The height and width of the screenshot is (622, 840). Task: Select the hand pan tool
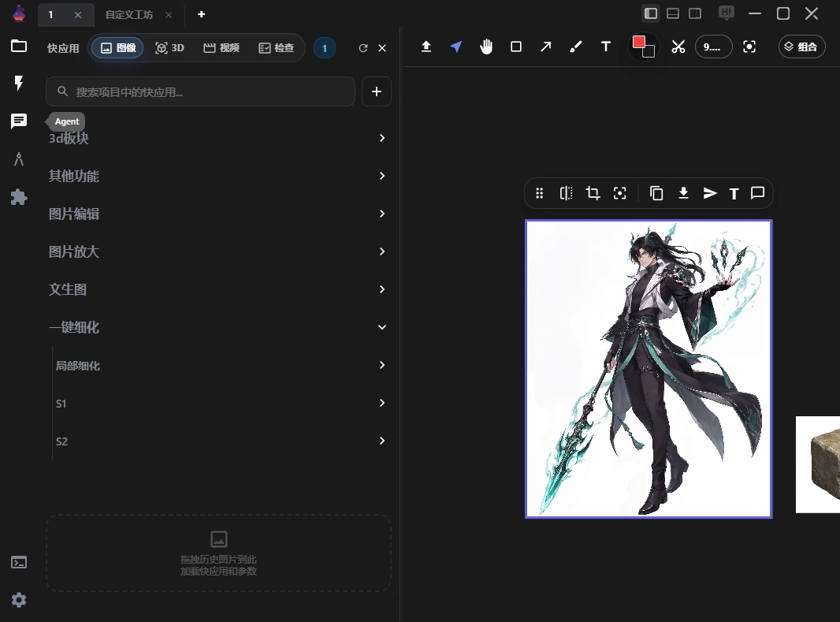coord(486,47)
